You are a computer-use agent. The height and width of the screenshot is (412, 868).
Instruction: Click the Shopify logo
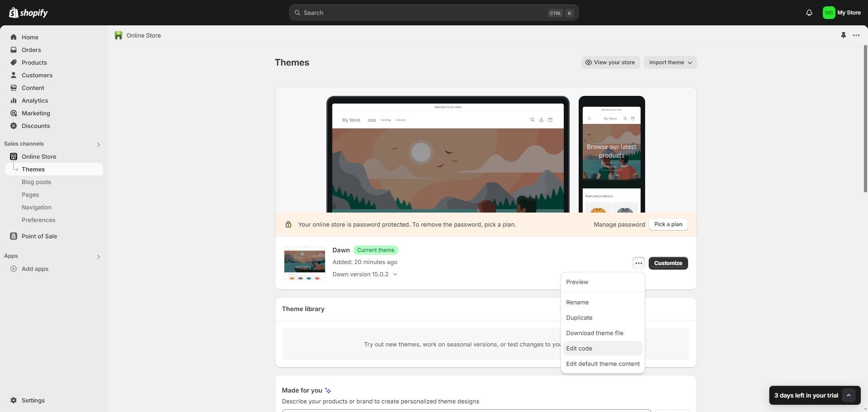tap(28, 13)
